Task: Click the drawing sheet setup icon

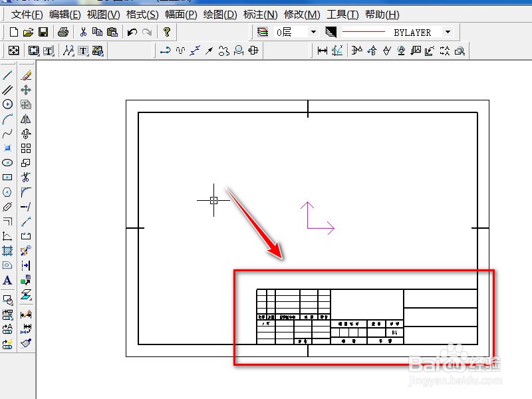Action: 13,51
